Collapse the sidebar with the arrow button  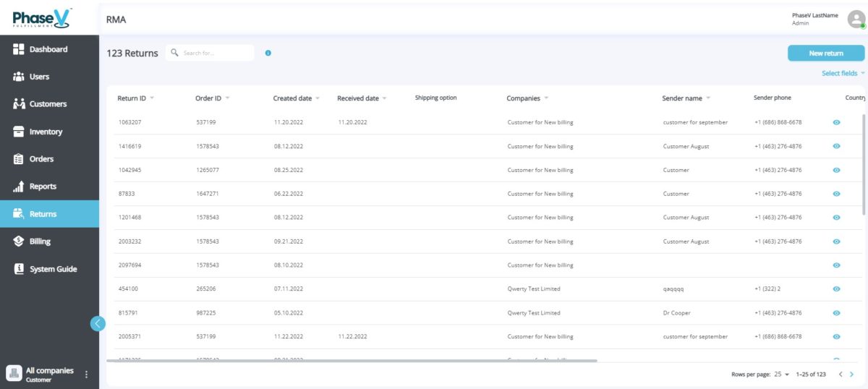98,323
